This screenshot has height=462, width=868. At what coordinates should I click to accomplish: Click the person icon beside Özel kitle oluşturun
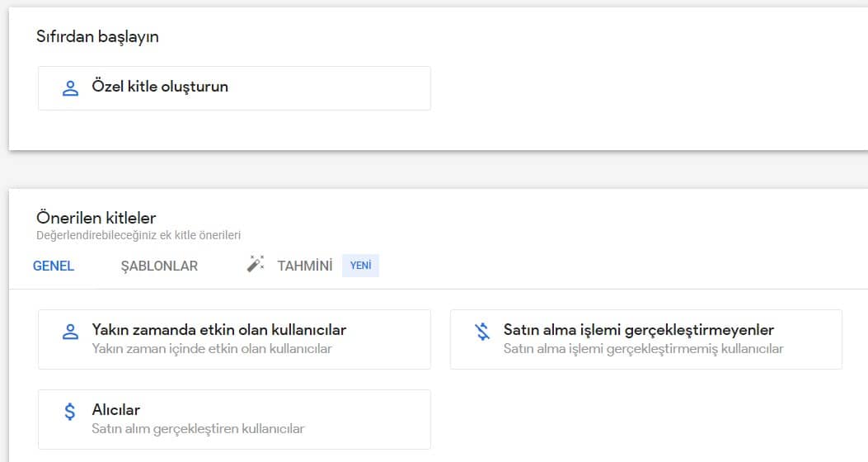point(70,88)
